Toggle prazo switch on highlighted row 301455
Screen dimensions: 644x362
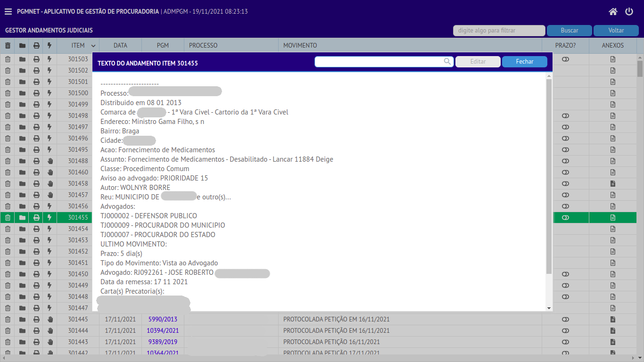566,217
